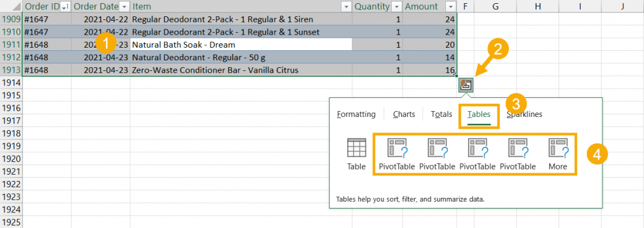644x228 pixels.
Task: Open the Order ID filter dropdown
Action: (x=65, y=6)
